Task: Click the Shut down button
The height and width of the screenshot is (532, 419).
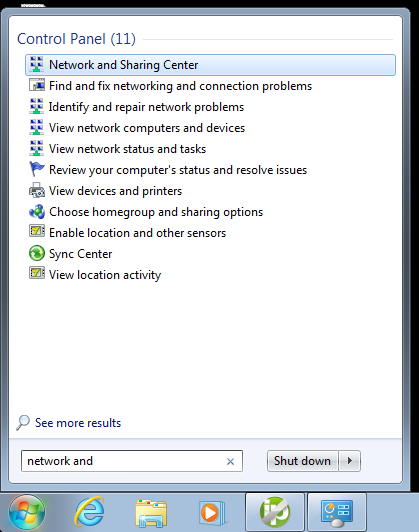Action: point(302,461)
